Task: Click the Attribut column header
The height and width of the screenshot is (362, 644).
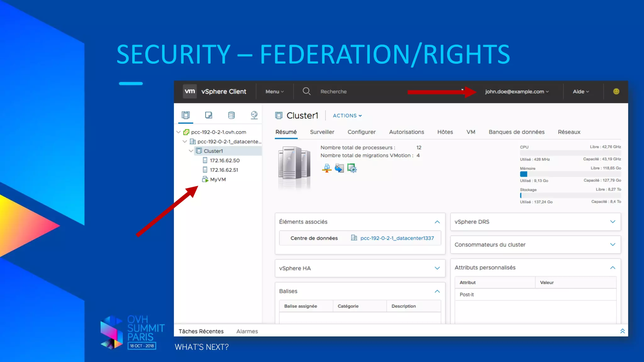Action: coord(495,282)
